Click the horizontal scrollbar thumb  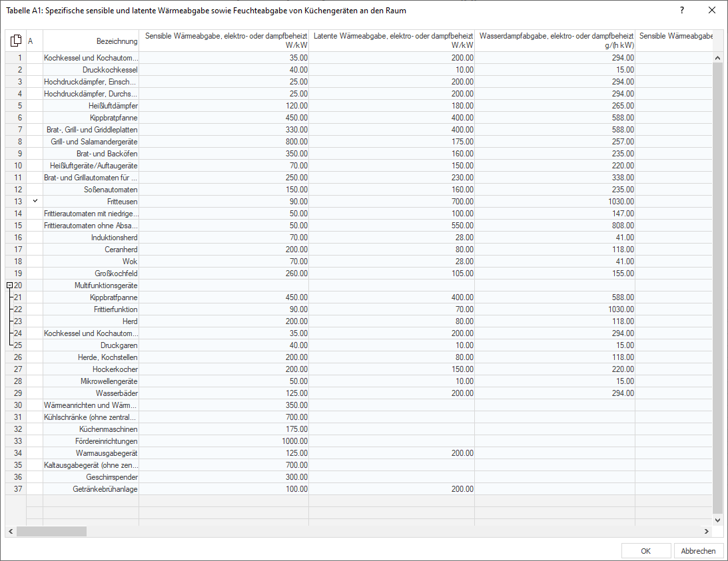coord(51,531)
